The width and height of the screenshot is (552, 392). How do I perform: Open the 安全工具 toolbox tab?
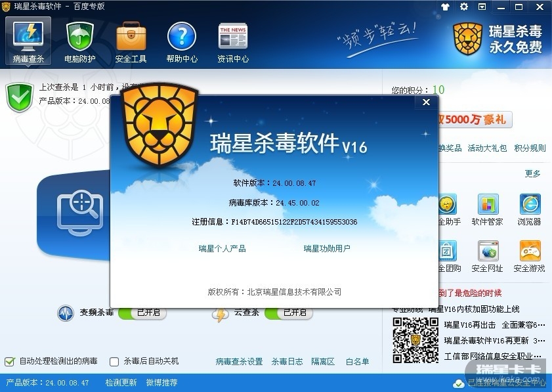(x=131, y=42)
